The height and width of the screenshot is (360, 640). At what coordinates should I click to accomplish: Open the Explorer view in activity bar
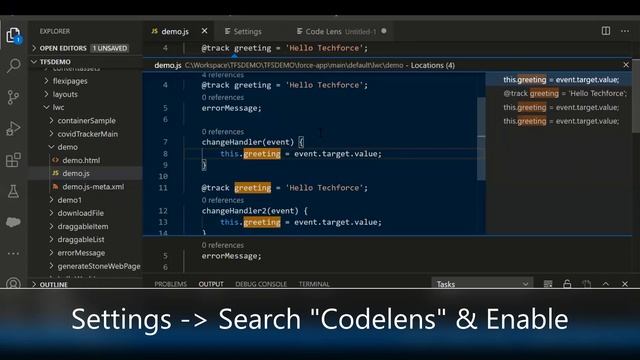13,35
